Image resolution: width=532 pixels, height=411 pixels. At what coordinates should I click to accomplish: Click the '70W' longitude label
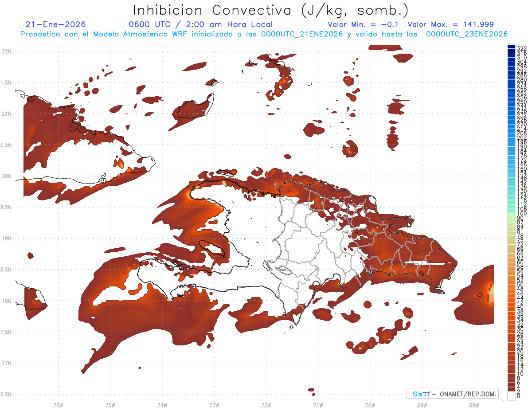point(370,405)
